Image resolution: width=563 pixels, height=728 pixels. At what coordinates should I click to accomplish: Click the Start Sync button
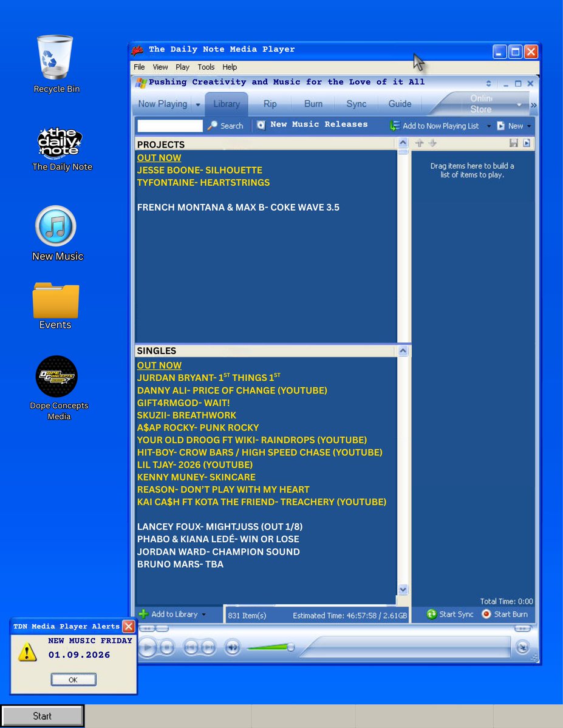[450, 614]
